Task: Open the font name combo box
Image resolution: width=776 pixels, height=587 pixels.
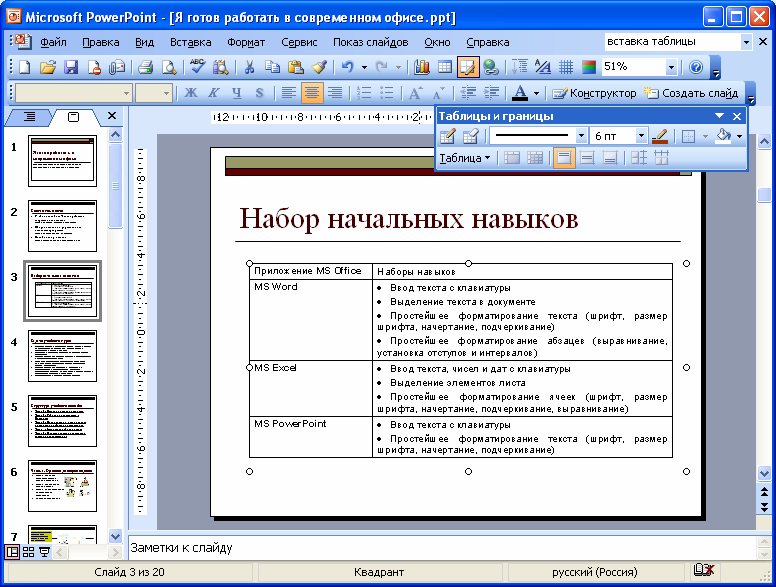Action: point(74,93)
